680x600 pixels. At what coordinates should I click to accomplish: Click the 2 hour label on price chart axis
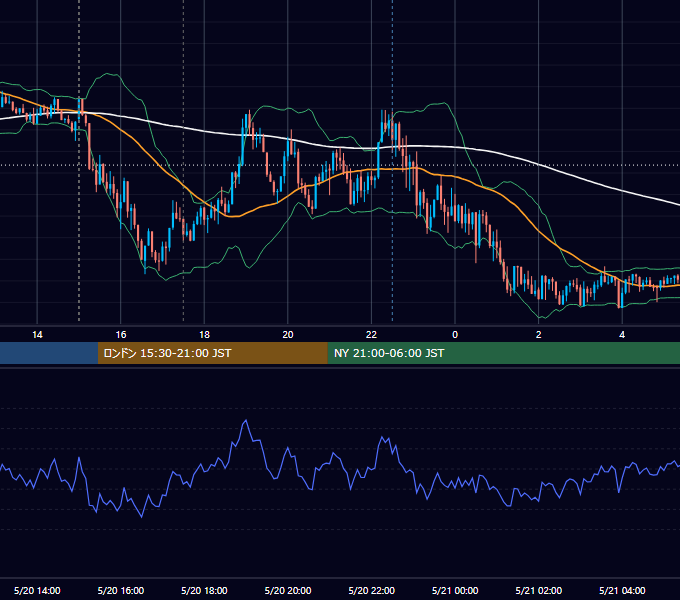539,335
